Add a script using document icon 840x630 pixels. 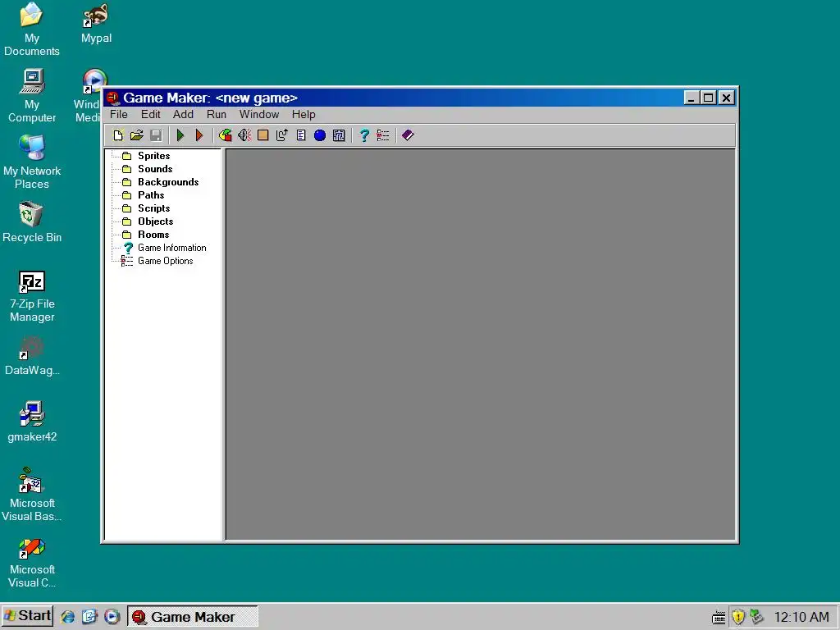(301, 135)
